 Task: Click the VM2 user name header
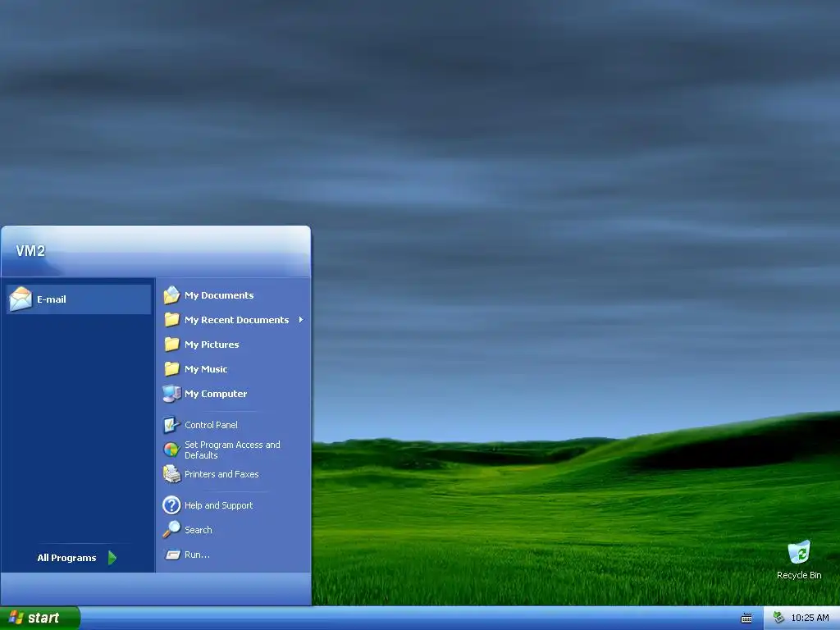[x=30, y=251]
